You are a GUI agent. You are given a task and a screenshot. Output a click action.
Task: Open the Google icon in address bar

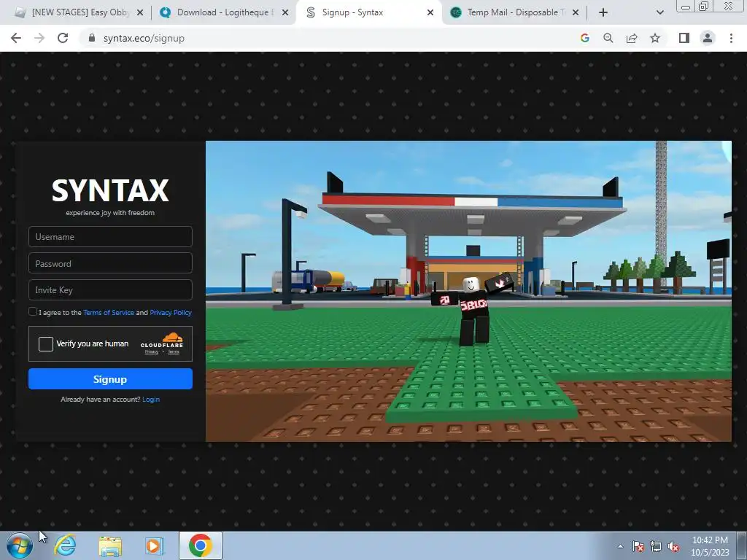(x=585, y=38)
